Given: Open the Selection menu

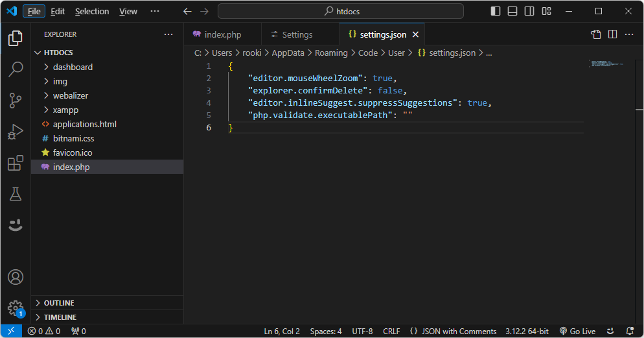Looking at the screenshot, I should pyautogui.click(x=92, y=12).
